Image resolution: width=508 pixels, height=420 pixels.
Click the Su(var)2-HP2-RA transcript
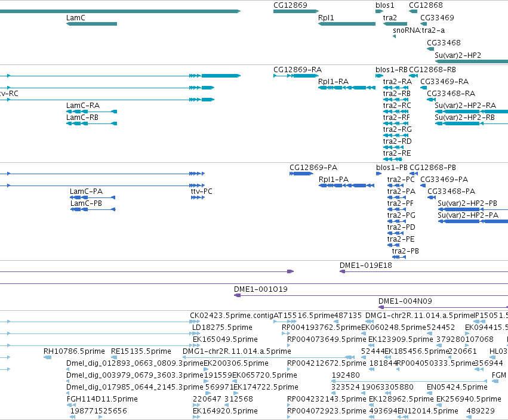(472, 112)
